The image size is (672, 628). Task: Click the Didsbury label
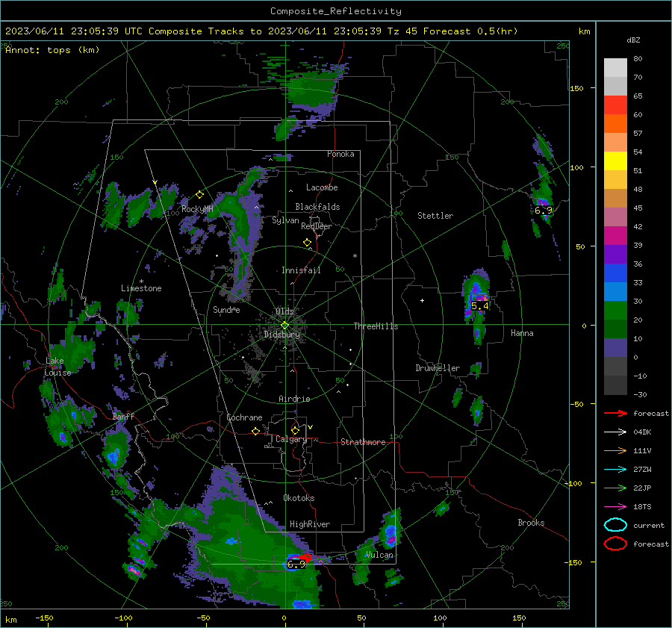[x=281, y=335]
